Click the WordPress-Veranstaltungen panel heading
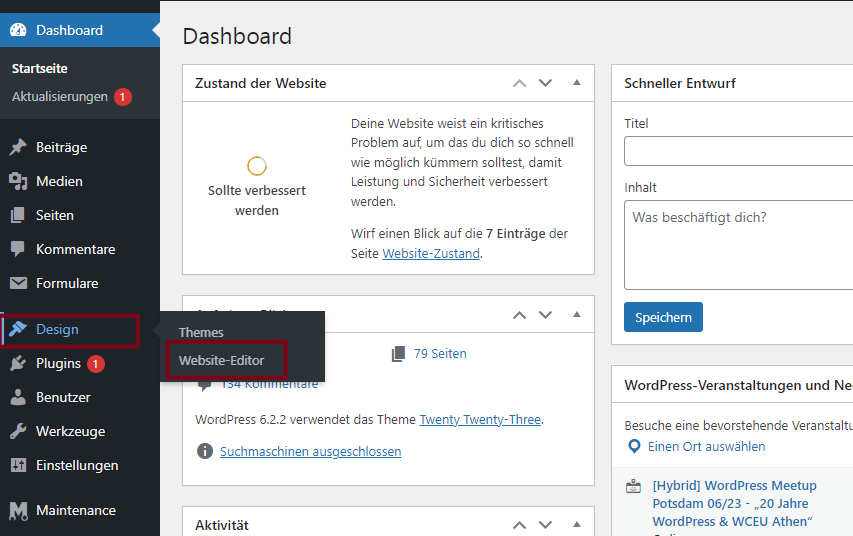 (738, 385)
